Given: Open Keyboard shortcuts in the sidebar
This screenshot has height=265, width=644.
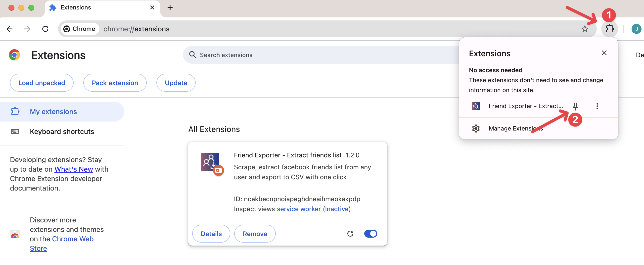Looking at the screenshot, I should tap(62, 132).
